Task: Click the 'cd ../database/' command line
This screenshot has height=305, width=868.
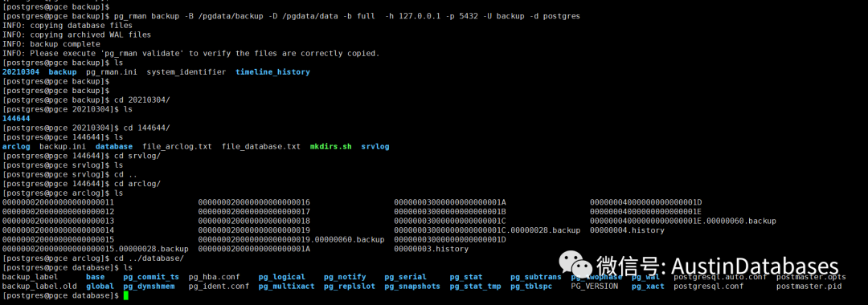Action: click(93, 258)
